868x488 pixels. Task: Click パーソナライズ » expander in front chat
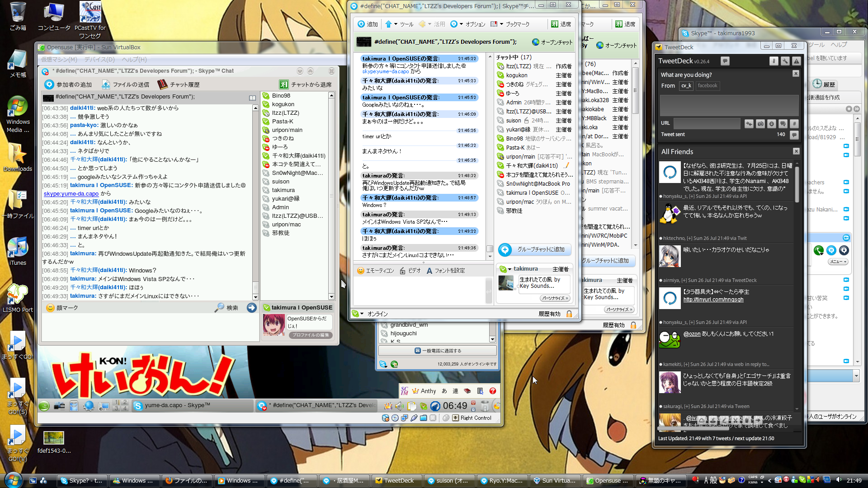[x=555, y=298]
